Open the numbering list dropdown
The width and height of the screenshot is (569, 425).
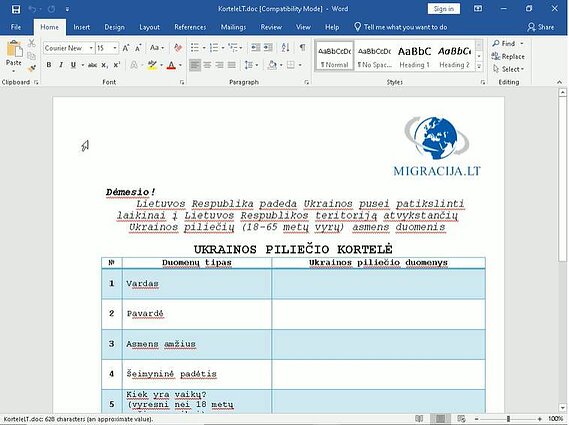pyautogui.click(x=223, y=48)
